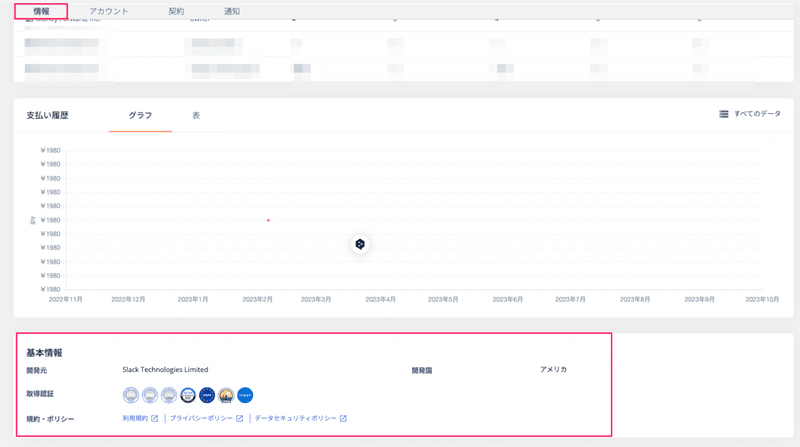This screenshot has width=800, height=447.
Task: Switch payment history to 表 view
Action: tap(196, 115)
